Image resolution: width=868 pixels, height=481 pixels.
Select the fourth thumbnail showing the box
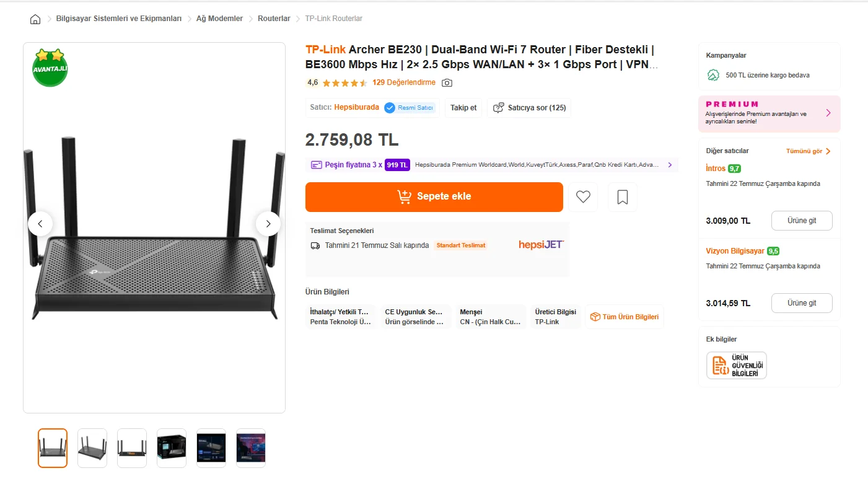172,448
